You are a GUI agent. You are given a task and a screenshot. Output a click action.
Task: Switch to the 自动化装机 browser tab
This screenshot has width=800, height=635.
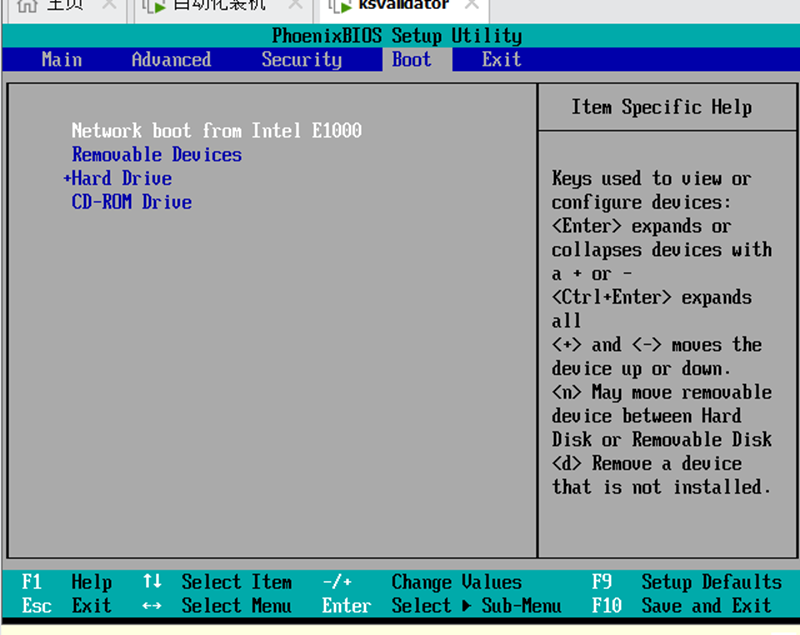pos(195,5)
